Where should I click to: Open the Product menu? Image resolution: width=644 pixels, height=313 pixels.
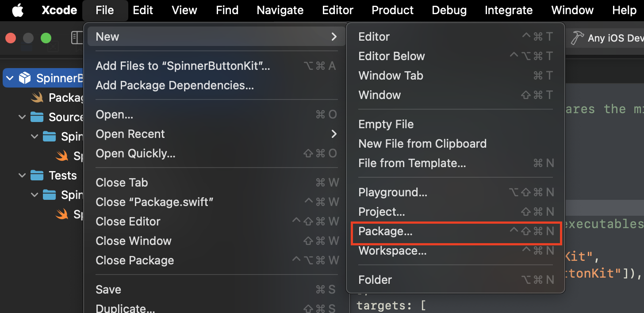[392, 10]
